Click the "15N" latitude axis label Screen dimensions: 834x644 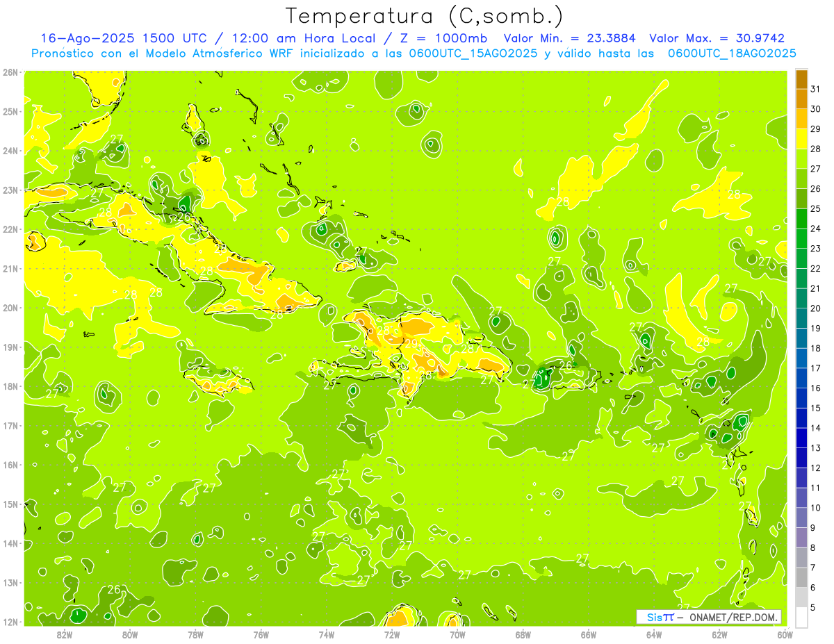(10, 504)
